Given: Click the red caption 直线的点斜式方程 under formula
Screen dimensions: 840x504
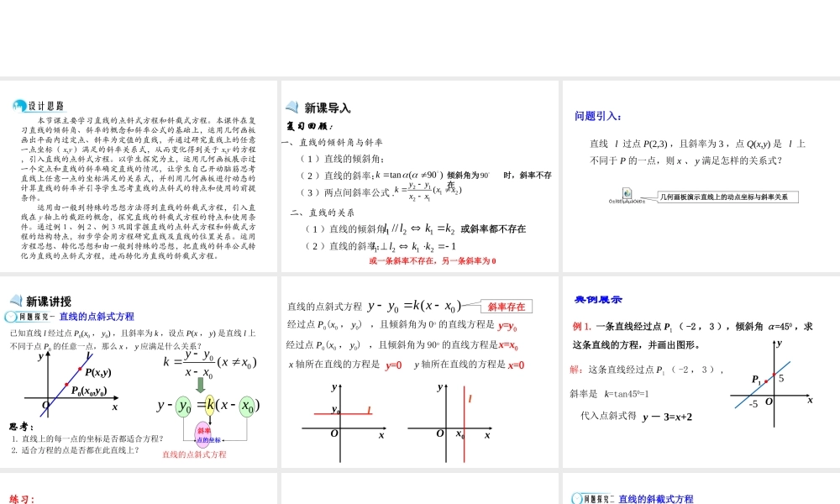Looking at the screenshot, I should (195, 454).
